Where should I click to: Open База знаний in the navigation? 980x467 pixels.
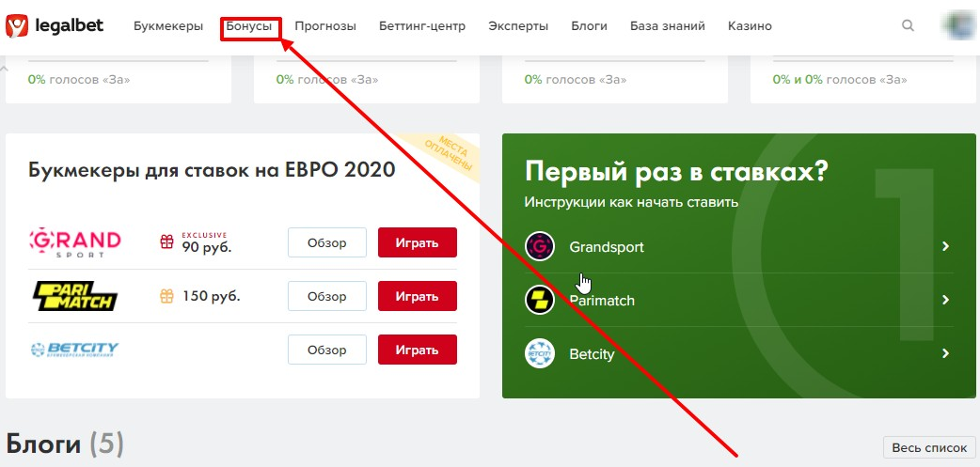(668, 26)
